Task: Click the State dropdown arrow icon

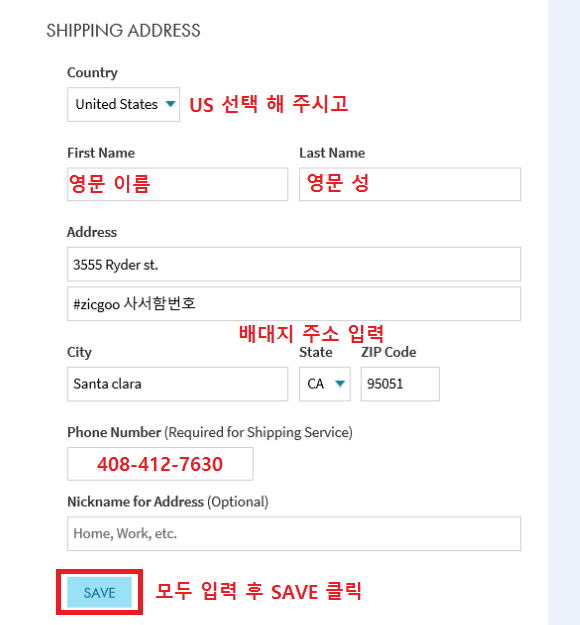Action: [x=340, y=384]
